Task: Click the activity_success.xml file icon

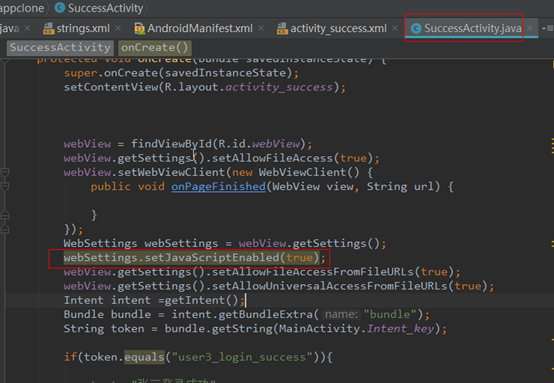Action: click(x=282, y=28)
